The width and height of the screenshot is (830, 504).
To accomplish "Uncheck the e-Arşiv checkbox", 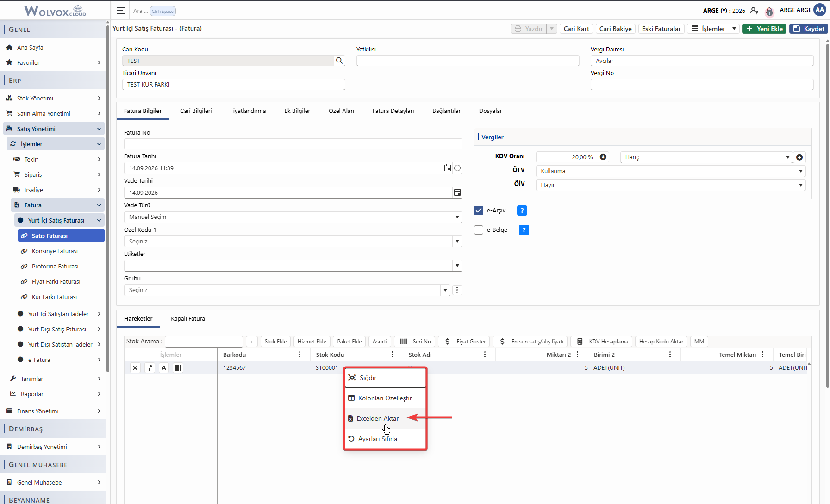I will point(479,211).
